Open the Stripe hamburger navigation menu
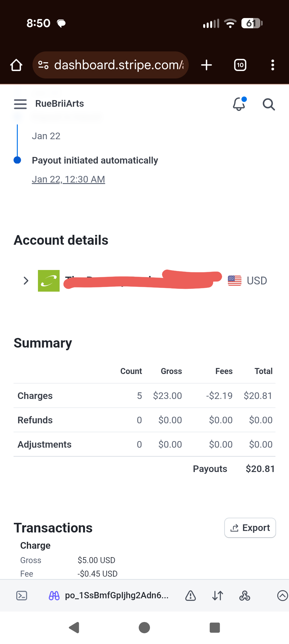The image size is (289, 644). (20, 104)
